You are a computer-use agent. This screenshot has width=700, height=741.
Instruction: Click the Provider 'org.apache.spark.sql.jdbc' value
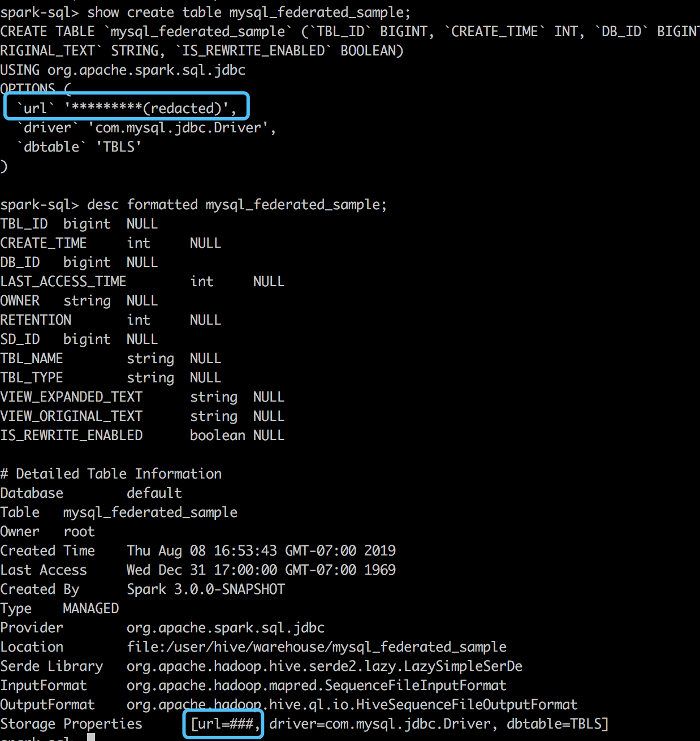pyautogui.click(x=226, y=628)
